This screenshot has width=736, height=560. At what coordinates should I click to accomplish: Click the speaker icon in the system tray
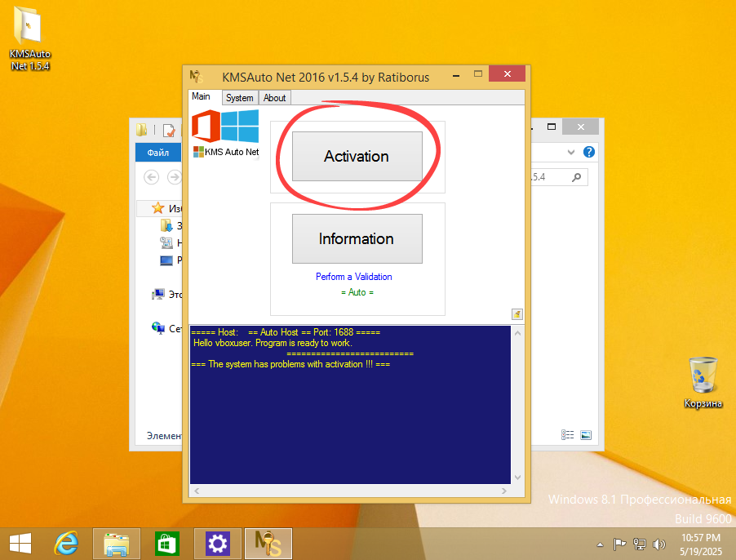click(659, 544)
